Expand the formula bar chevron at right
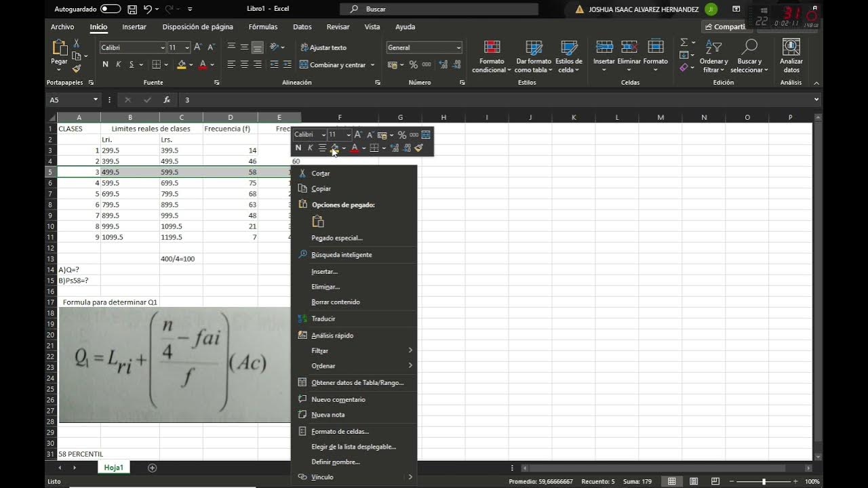Viewport: 868px width, 488px height. [816, 100]
